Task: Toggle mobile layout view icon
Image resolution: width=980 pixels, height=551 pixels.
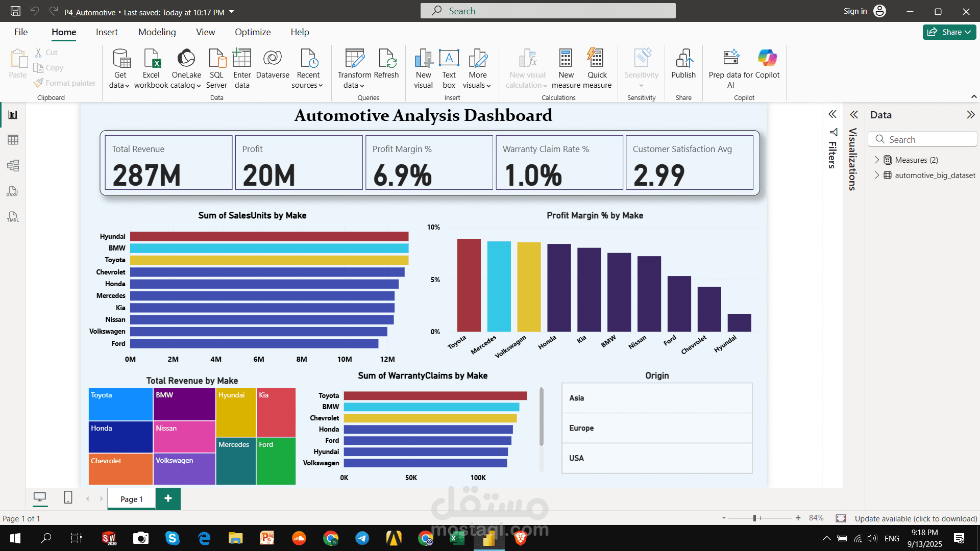Action: click(68, 497)
